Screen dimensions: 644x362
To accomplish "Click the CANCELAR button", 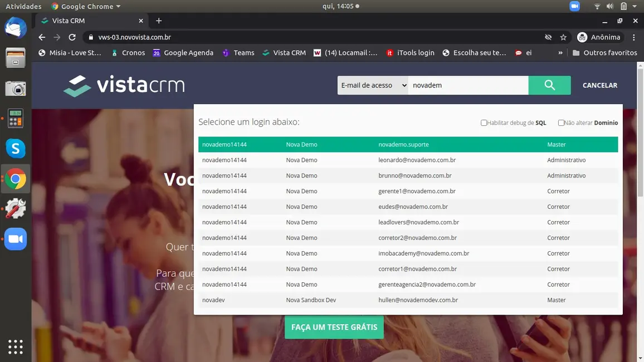I will point(599,85).
